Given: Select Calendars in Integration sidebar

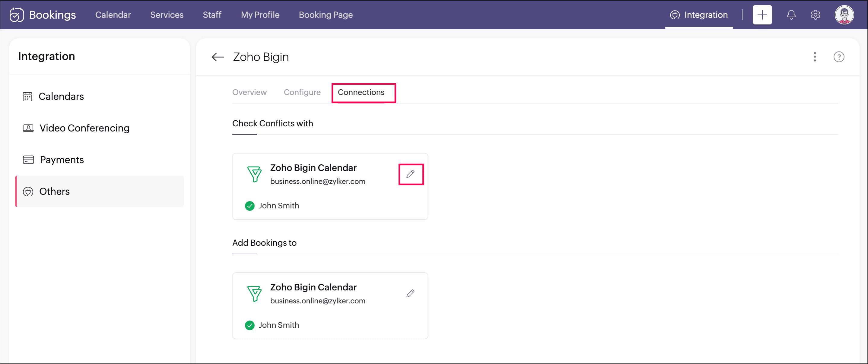Looking at the screenshot, I should 61,96.
